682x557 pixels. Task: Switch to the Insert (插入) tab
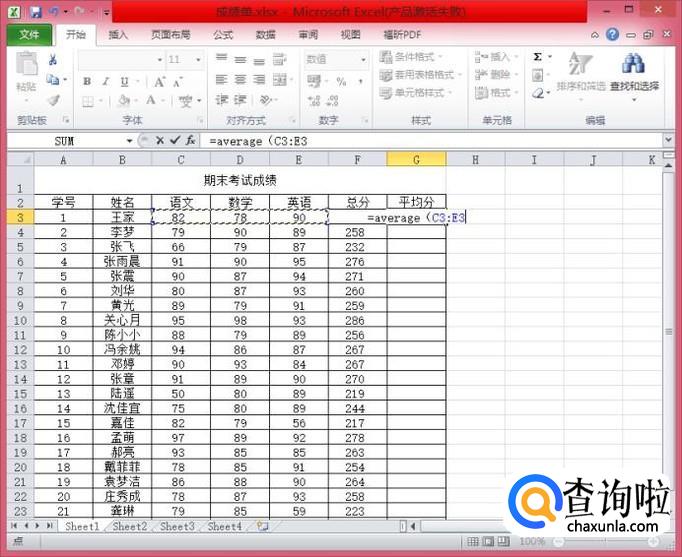[118, 35]
